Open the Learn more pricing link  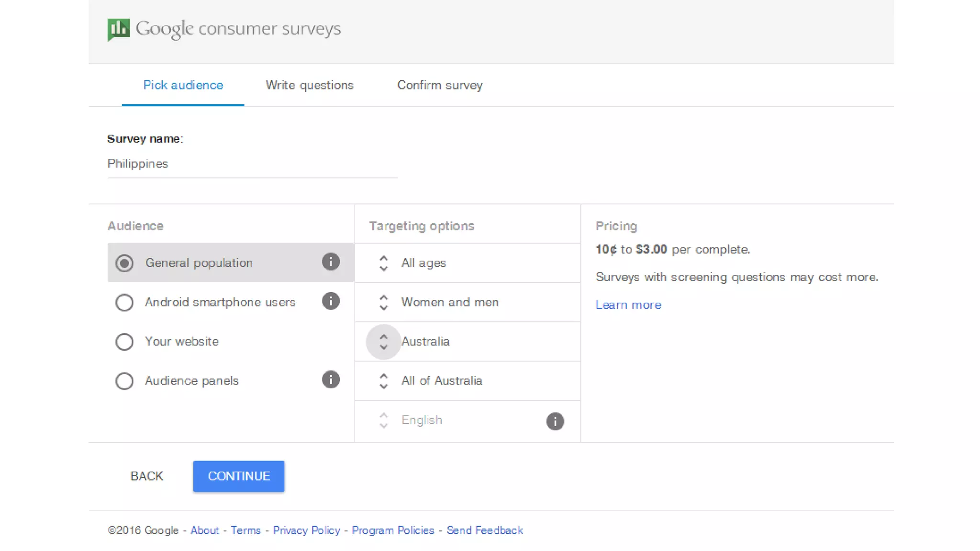click(x=628, y=305)
